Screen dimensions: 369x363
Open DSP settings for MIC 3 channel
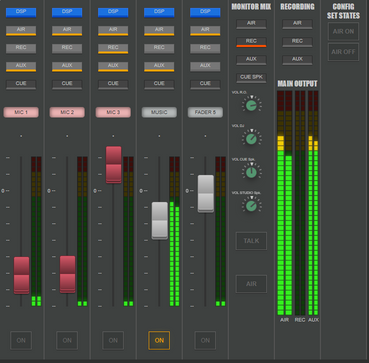[113, 12]
